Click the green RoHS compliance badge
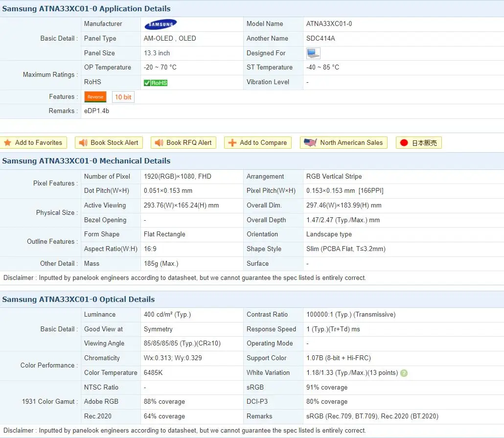 [x=156, y=83]
